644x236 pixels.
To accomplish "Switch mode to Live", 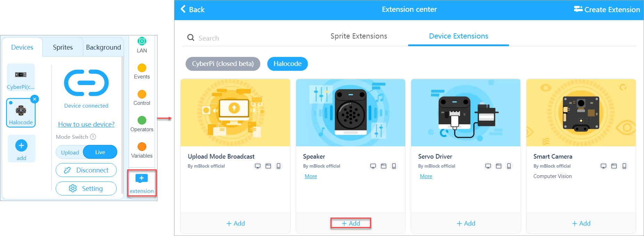I will (100, 152).
